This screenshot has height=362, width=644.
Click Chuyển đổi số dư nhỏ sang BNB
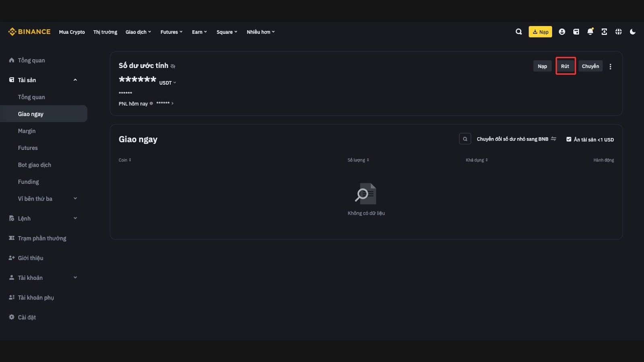(x=512, y=139)
